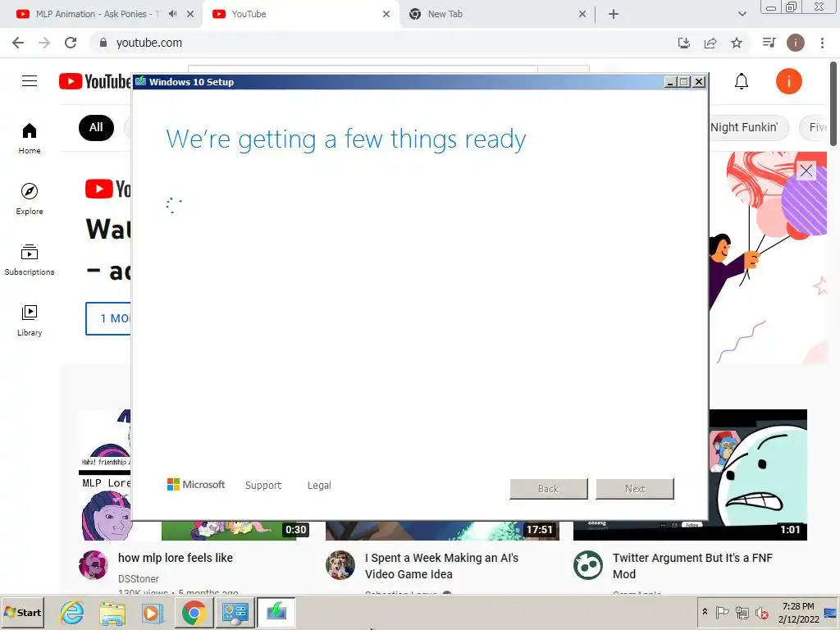Click Next button in Windows 10 Setup
Screen dimensions: 840x630
tap(635, 489)
